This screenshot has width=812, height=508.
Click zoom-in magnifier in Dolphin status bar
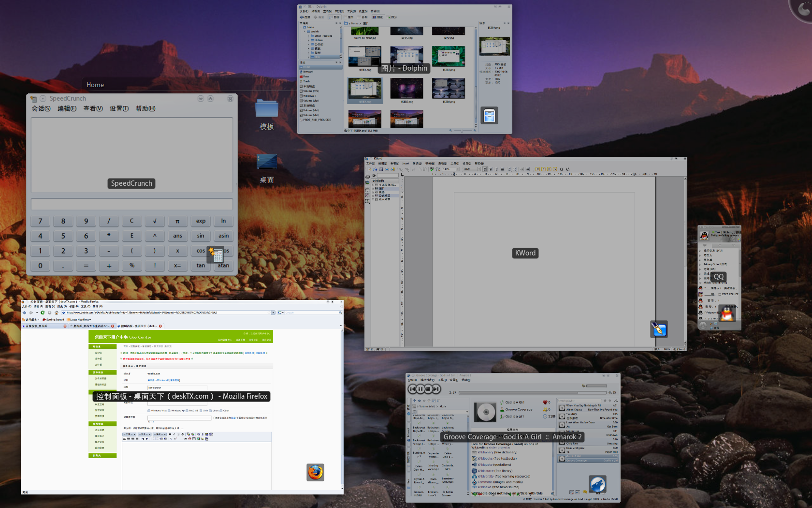(474, 131)
